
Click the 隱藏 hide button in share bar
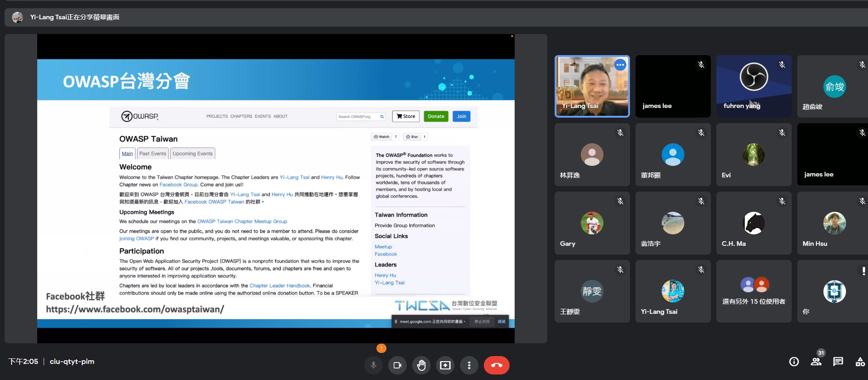tap(501, 322)
